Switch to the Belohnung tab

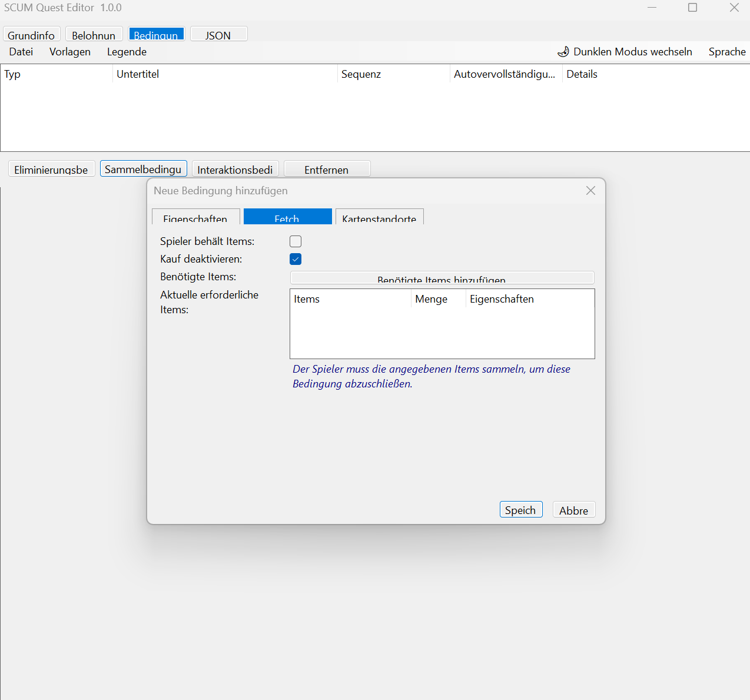coord(94,35)
